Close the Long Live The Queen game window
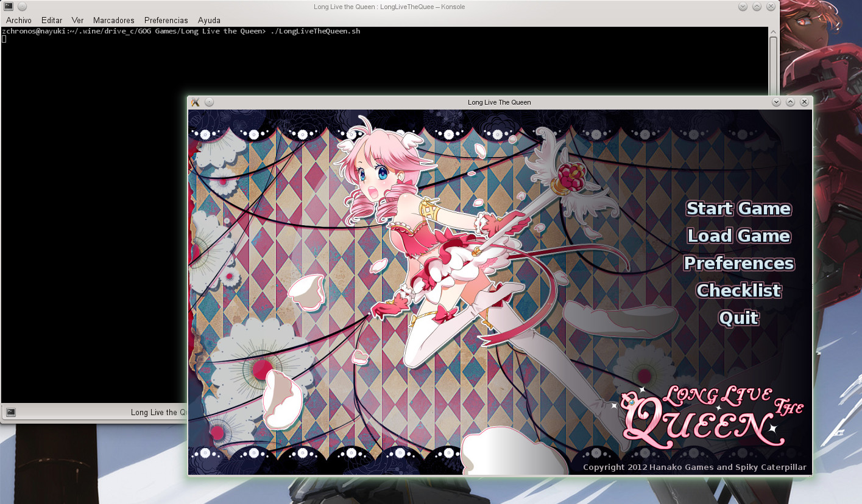862x504 pixels. pyautogui.click(x=804, y=102)
